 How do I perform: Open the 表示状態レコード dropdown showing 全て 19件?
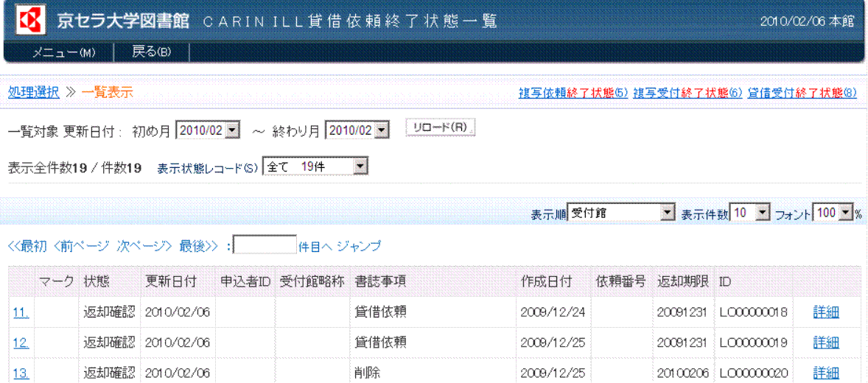[315, 166]
